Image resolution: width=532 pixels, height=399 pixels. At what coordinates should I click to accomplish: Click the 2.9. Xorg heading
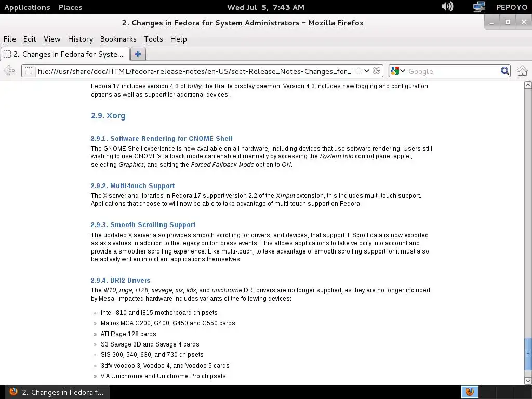108,116
